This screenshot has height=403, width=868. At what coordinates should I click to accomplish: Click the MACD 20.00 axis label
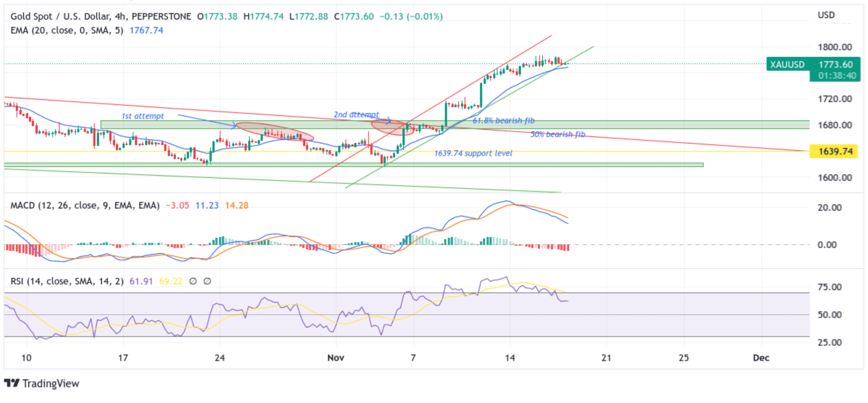[829, 208]
